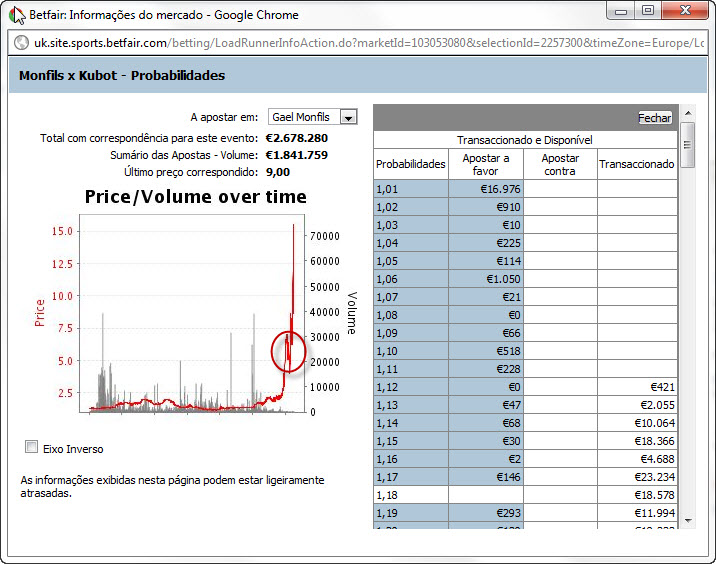Select the 1,08 odds cell
716x564 pixels.
(x=411, y=315)
